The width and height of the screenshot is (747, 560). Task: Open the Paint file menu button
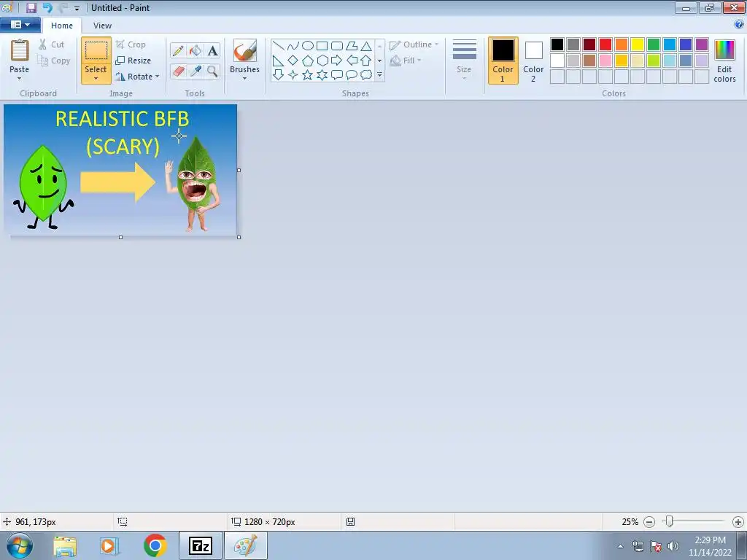point(20,25)
